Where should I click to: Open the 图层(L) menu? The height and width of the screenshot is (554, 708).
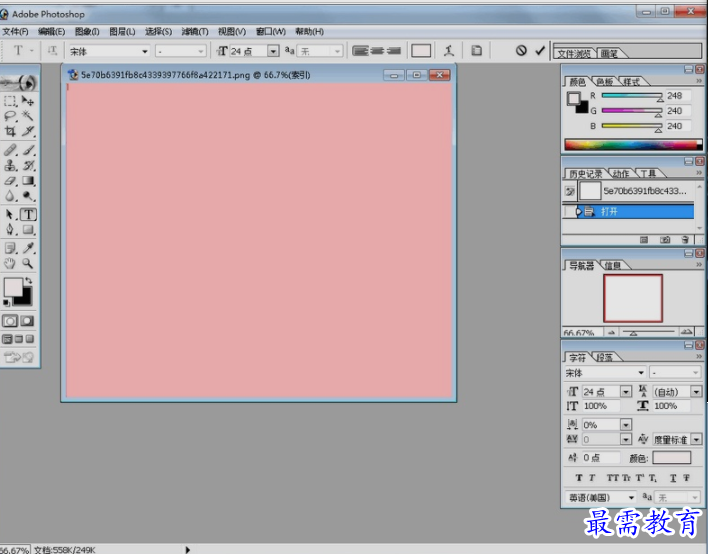[122, 32]
